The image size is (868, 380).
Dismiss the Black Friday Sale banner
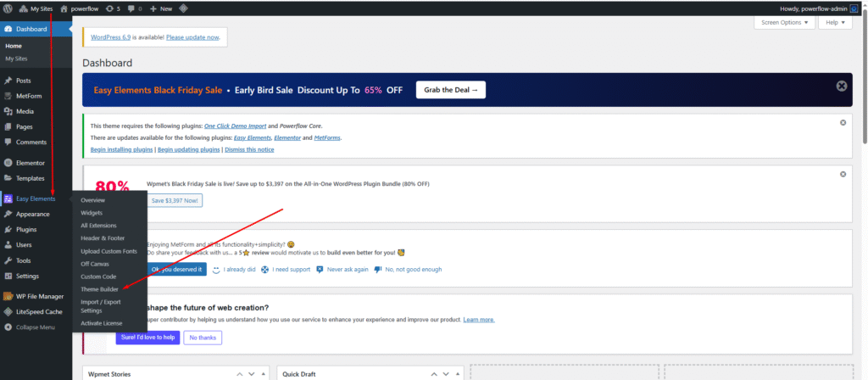pos(841,87)
